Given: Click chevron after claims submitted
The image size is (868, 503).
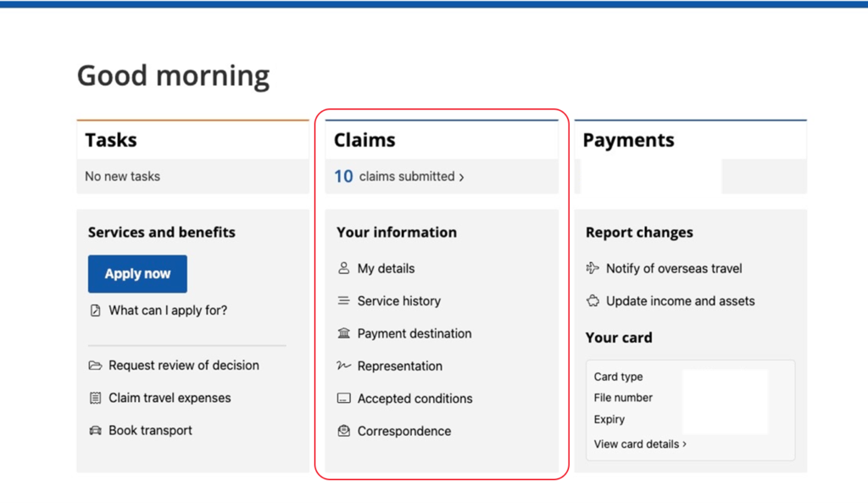Looking at the screenshot, I should pyautogui.click(x=462, y=177).
